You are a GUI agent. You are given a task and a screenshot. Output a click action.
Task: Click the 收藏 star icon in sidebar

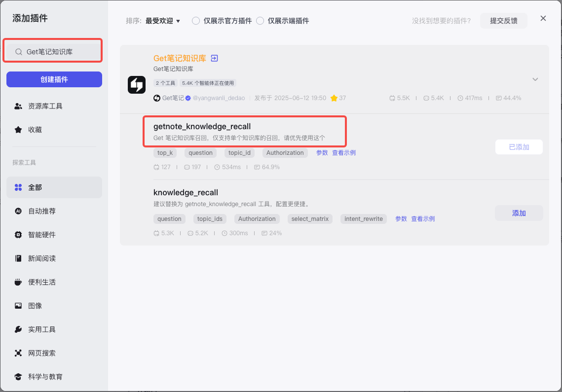click(x=18, y=130)
